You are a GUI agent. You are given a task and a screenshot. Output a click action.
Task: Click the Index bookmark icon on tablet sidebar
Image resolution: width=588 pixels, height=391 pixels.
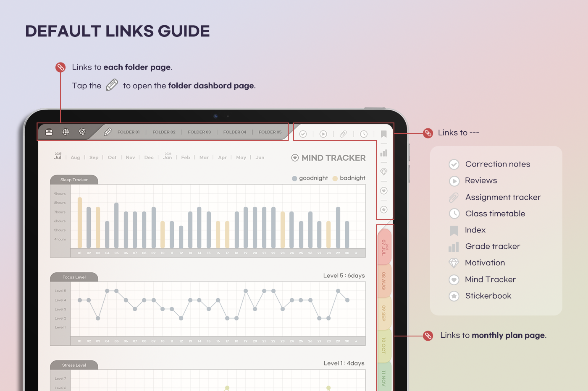pyautogui.click(x=383, y=134)
